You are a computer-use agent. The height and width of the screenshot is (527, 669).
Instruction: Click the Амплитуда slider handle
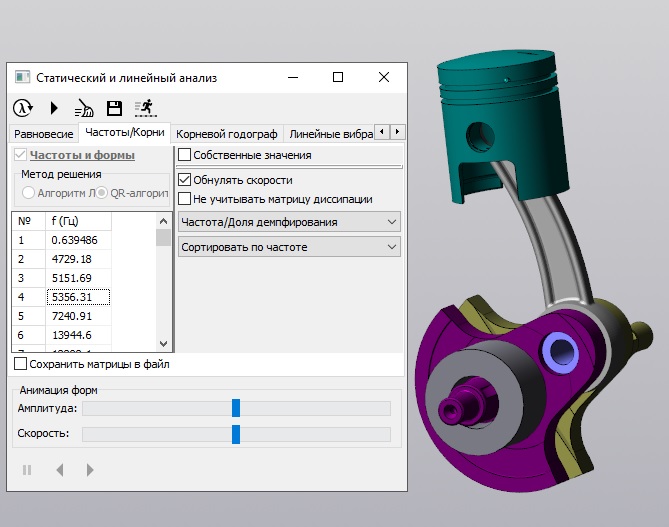(x=236, y=408)
